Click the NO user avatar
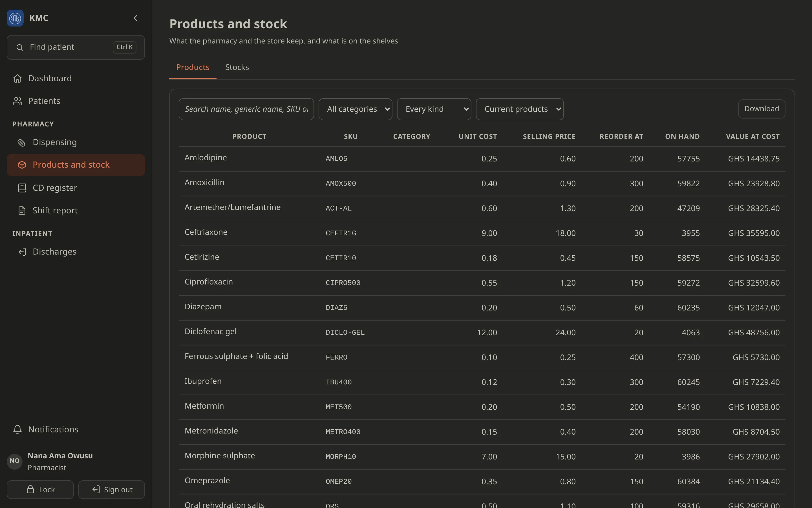Viewport: 812px width, 508px height. click(14, 461)
